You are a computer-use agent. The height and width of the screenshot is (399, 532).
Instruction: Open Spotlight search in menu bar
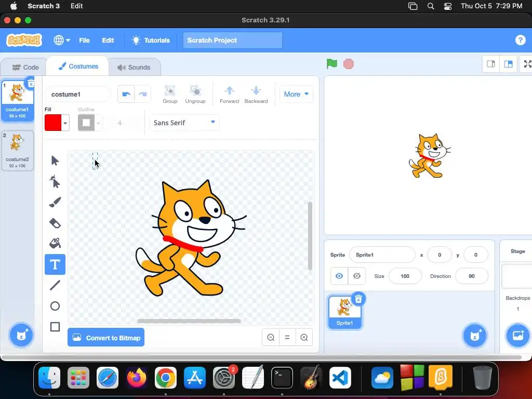pyautogui.click(x=431, y=6)
